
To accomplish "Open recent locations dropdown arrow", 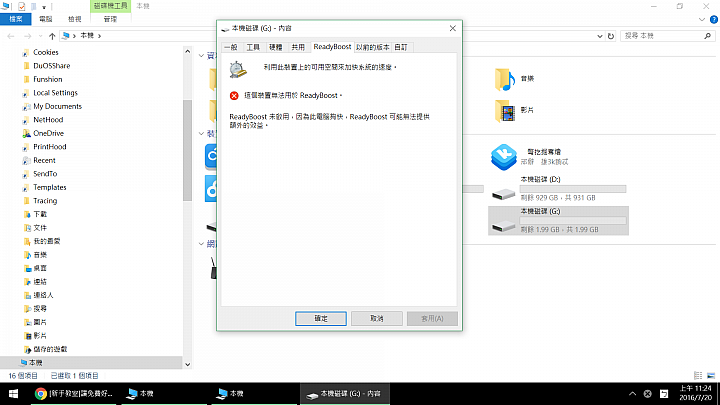I will (x=40, y=36).
